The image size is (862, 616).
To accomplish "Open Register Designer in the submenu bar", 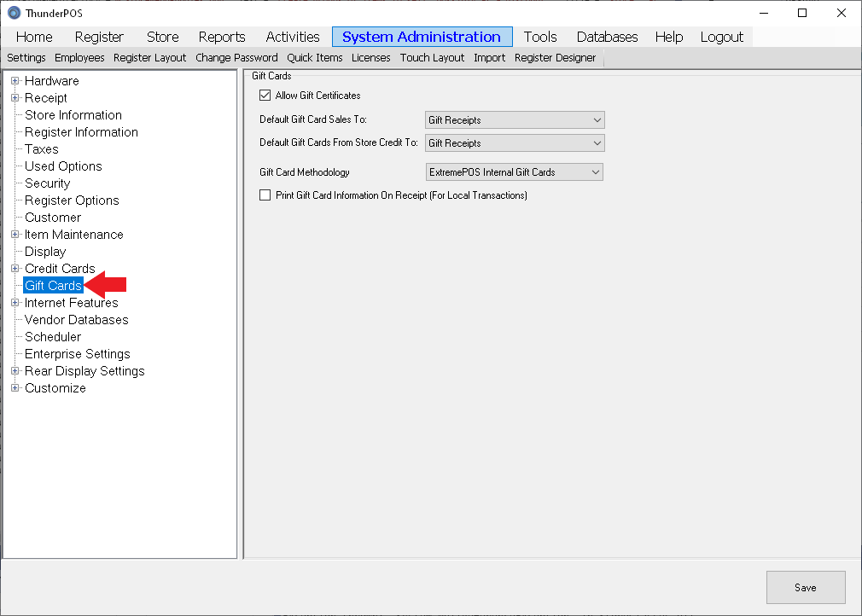I will (555, 58).
